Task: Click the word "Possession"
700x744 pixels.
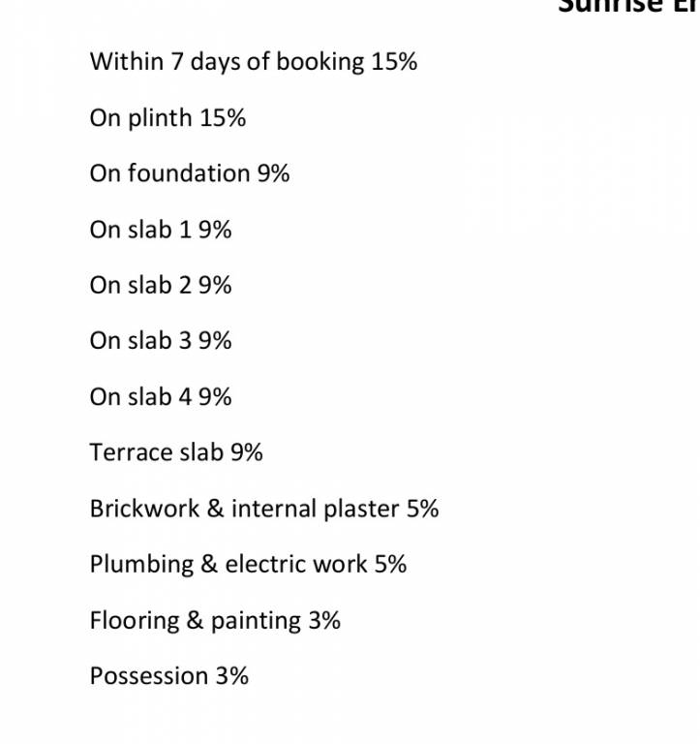Action: (x=149, y=676)
